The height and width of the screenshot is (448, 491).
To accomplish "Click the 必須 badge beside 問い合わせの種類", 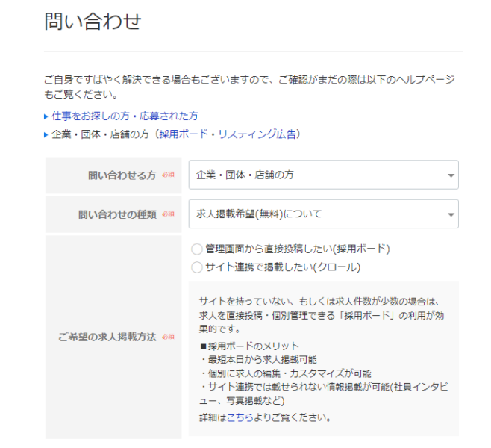I will (168, 214).
